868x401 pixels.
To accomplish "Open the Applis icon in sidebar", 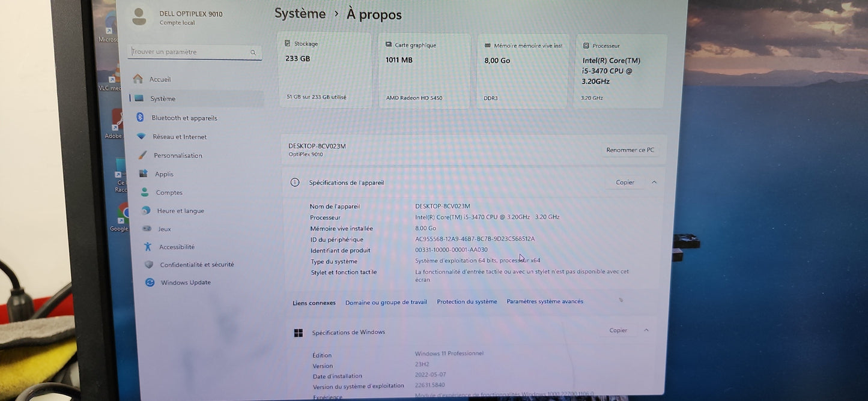I will (144, 173).
